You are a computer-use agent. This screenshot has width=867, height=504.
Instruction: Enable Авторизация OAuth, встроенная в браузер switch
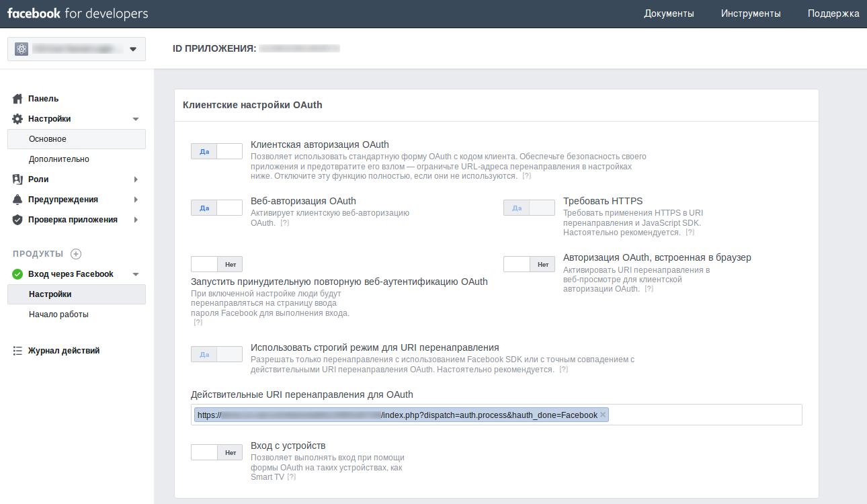point(529,264)
